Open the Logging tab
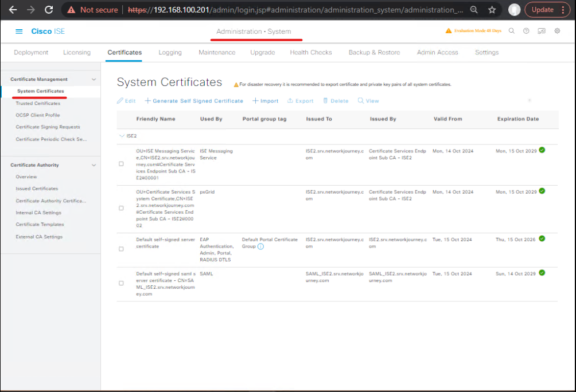Image resolution: width=576 pixels, height=392 pixels. [170, 53]
